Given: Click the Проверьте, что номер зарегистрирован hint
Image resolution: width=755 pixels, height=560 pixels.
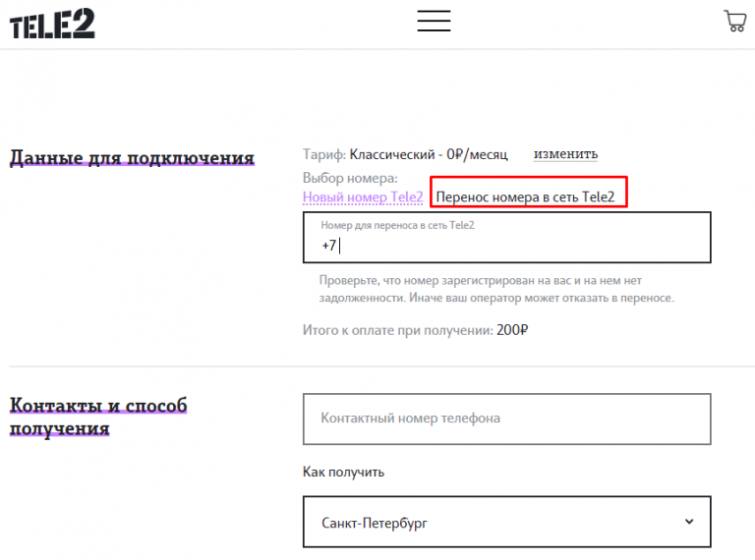Looking at the screenshot, I should [496, 289].
